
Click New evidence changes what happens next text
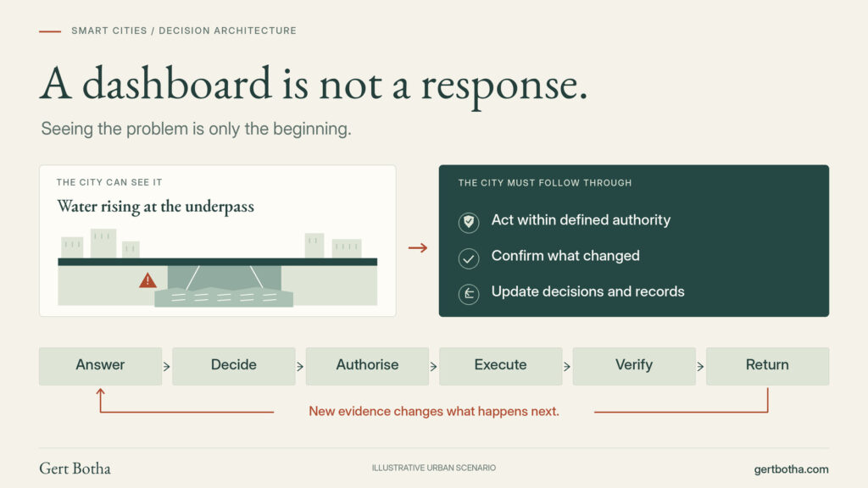434,411
